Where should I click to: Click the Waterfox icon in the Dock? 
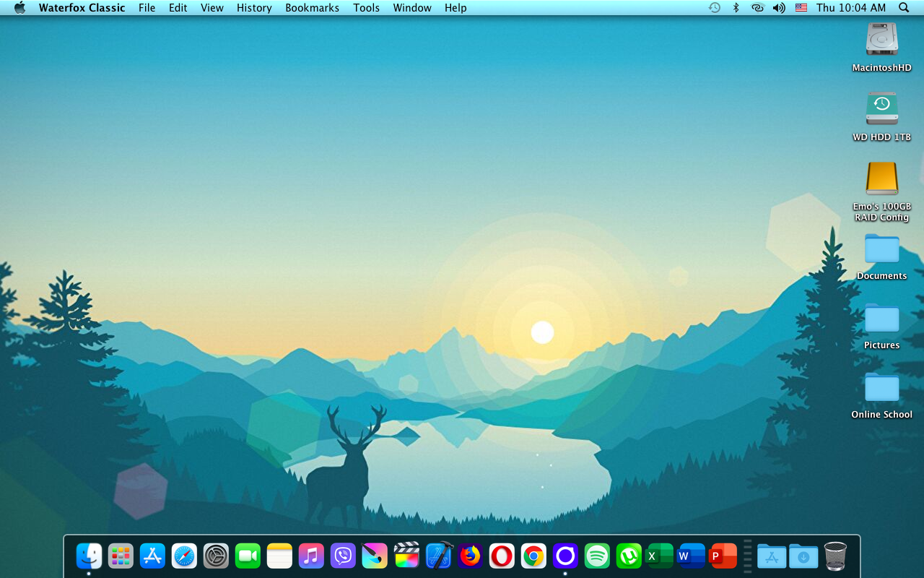[x=565, y=556]
